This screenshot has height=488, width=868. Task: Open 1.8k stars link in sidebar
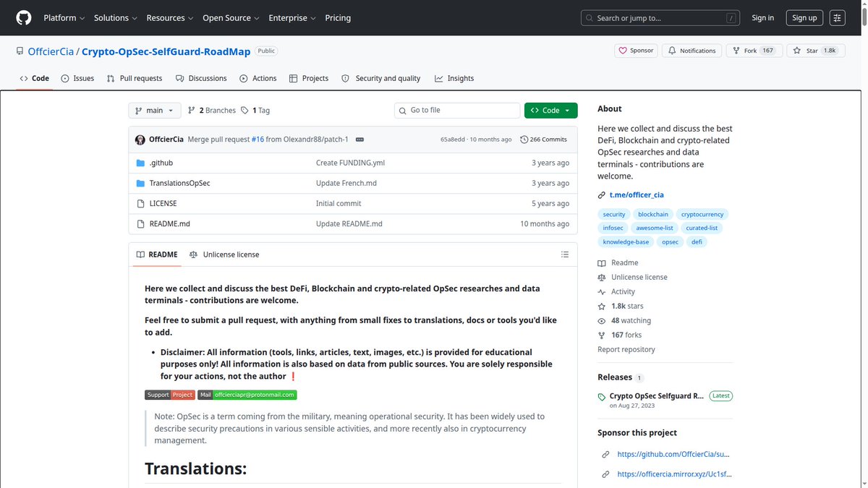coord(621,307)
